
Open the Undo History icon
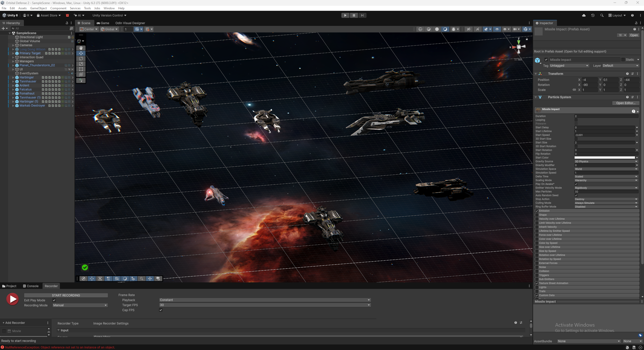593,15
